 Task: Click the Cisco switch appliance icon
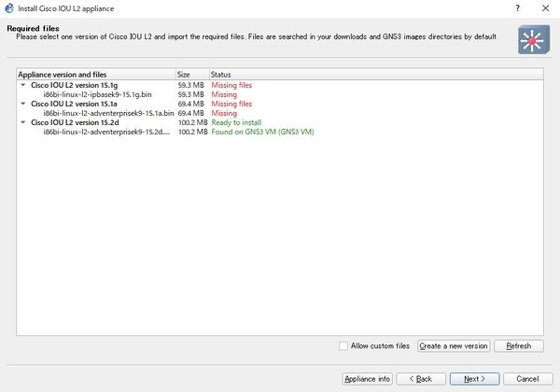click(534, 39)
